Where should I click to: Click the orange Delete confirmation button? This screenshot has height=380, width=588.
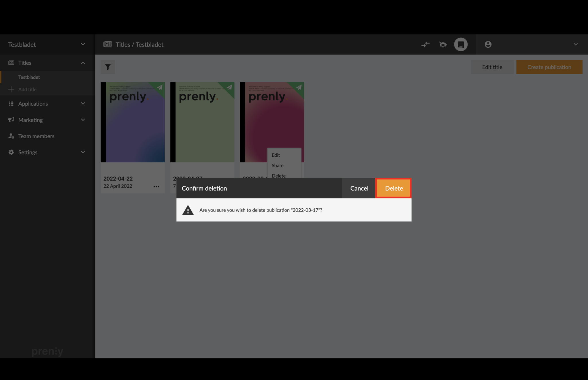[x=394, y=188]
